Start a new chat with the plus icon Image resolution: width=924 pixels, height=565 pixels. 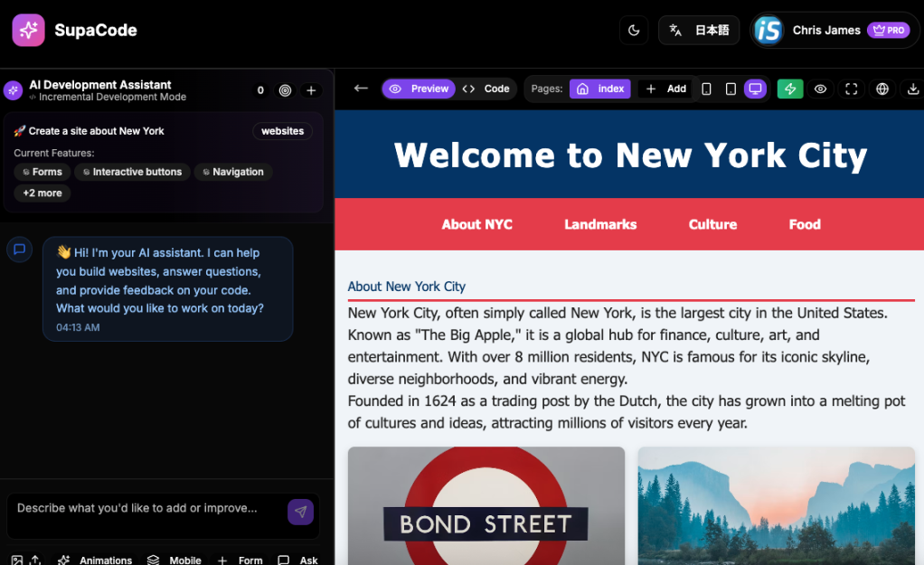pos(311,90)
